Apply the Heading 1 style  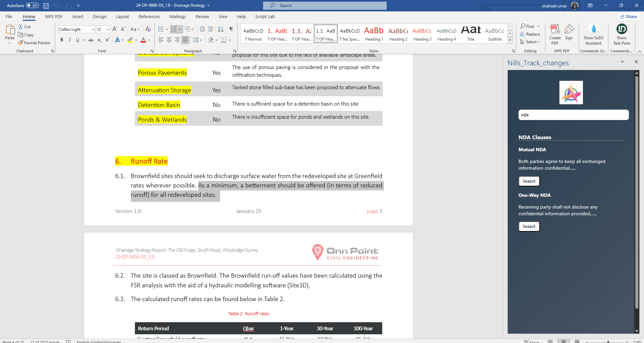pos(374,33)
